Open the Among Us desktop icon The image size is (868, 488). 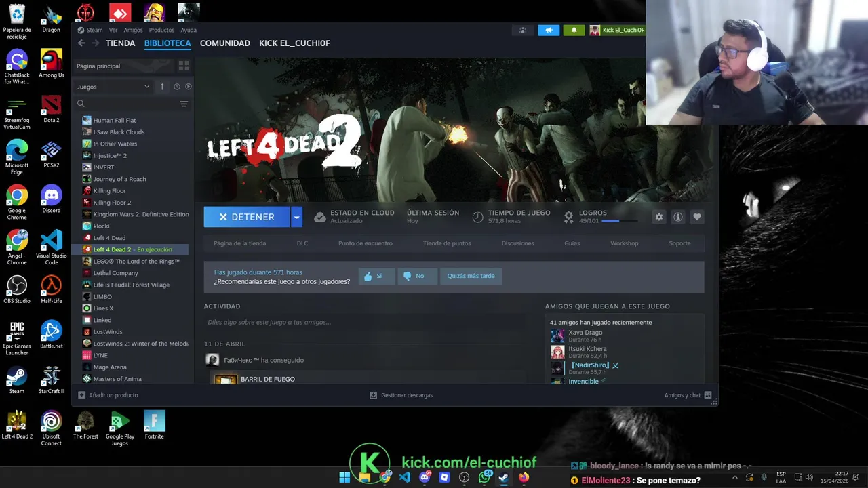coord(51,64)
